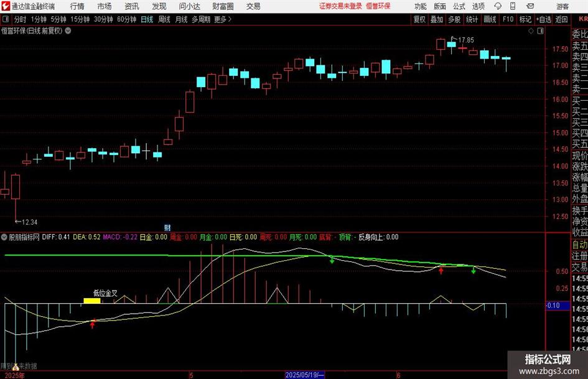Viewport: 588px width, 379px height.
Task: Click the DEA: 0.52 value
Action: pyautogui.click(x=86, y=237)
